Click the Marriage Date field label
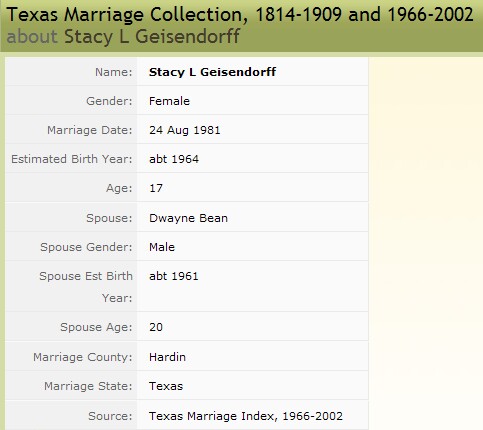Screen dimensions: 483x430 coord(90,130)
